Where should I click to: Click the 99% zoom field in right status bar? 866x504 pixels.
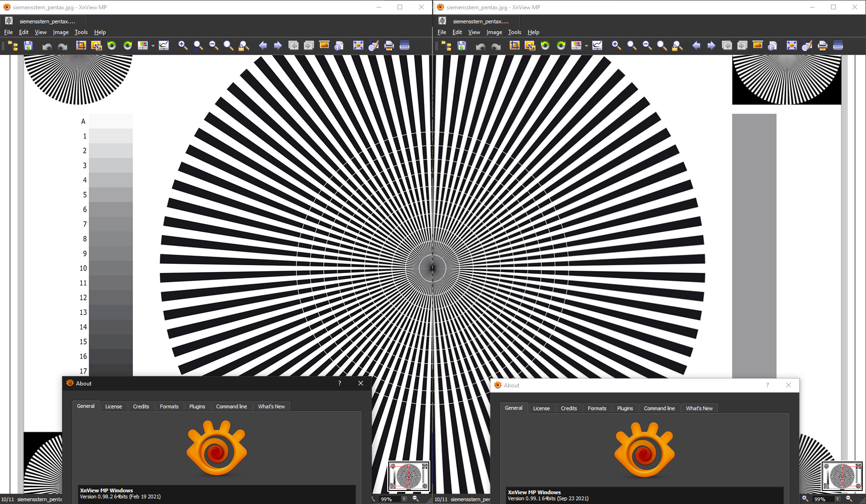[x=824, y=499]
